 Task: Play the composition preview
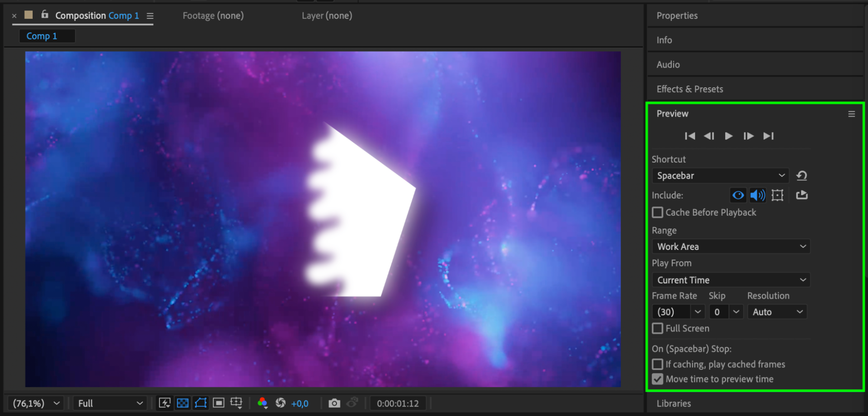pos(729,136)
